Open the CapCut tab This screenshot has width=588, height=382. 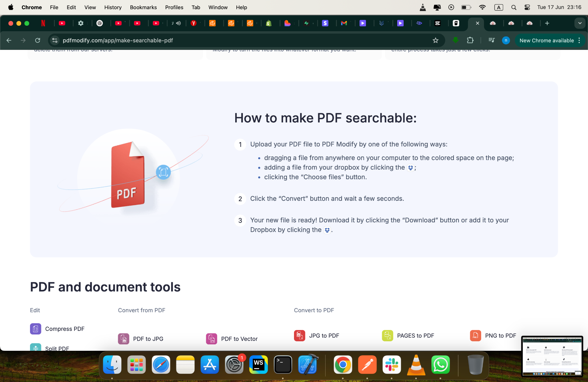click(x=438, y=23)
